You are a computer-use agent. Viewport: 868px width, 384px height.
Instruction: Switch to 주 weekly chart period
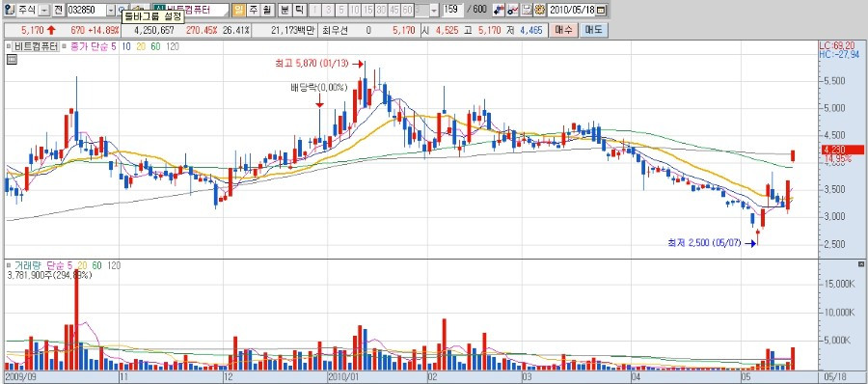tap(253, 10)
